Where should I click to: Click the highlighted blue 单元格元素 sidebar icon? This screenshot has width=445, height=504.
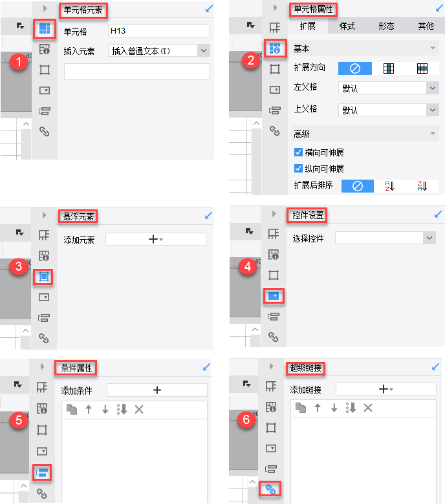tap(45, 28)
